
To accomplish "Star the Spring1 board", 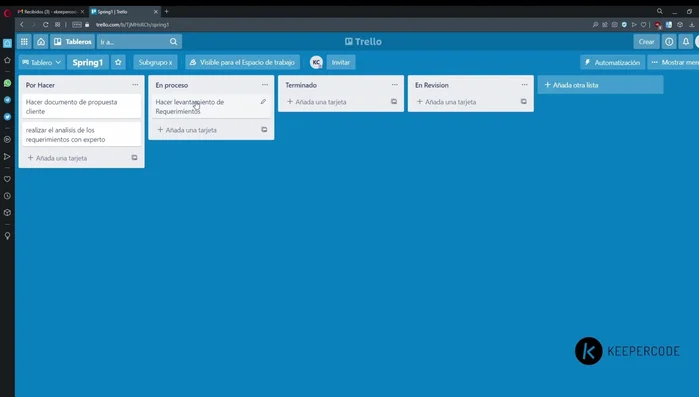I will [118, 62].
